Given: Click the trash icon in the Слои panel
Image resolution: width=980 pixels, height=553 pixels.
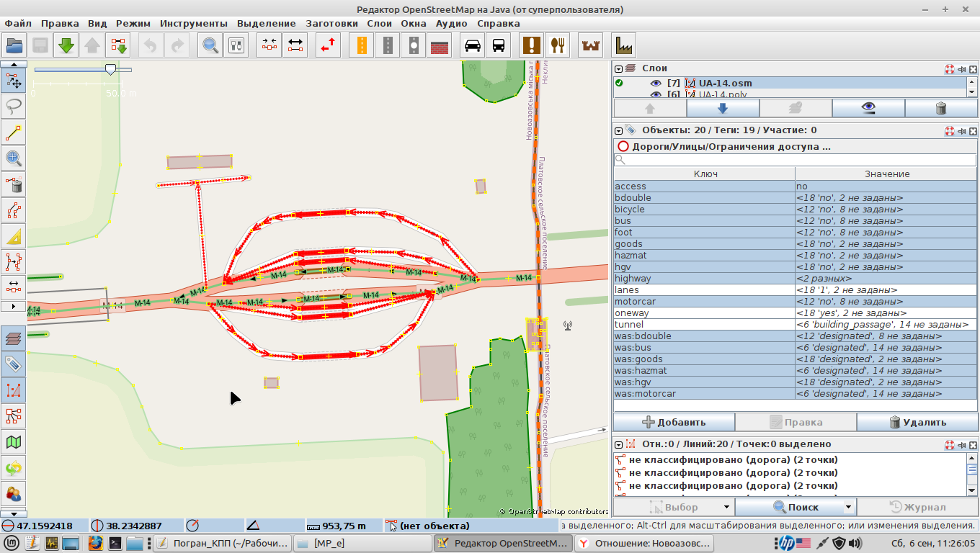Looking at the screenshot, I should (x=940, y=108).
